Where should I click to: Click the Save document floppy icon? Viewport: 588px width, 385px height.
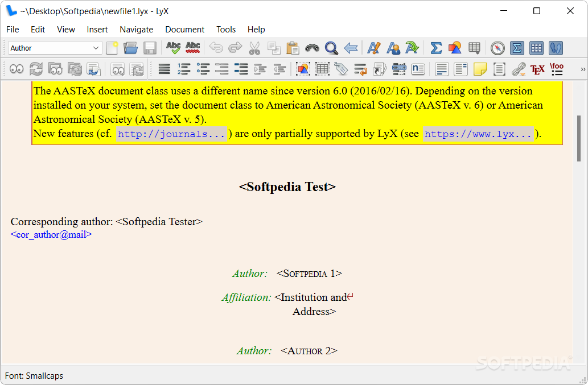tap(150, 48)
